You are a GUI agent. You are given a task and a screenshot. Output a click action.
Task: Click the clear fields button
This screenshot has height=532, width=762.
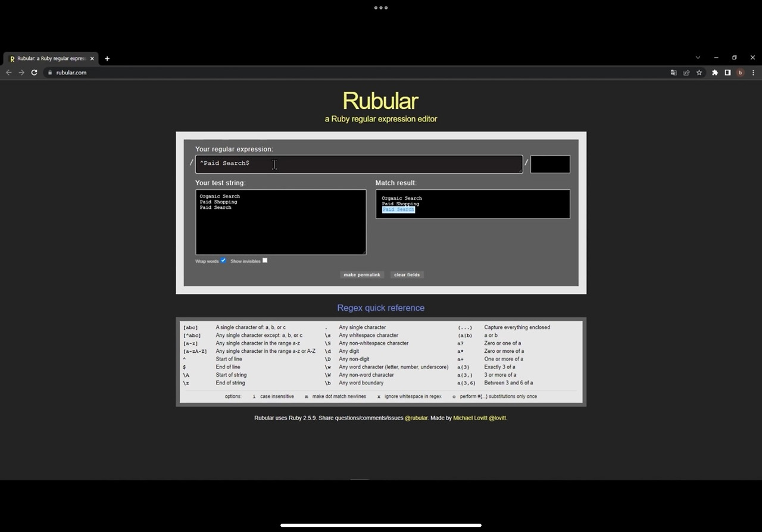(x=407, y=275)
